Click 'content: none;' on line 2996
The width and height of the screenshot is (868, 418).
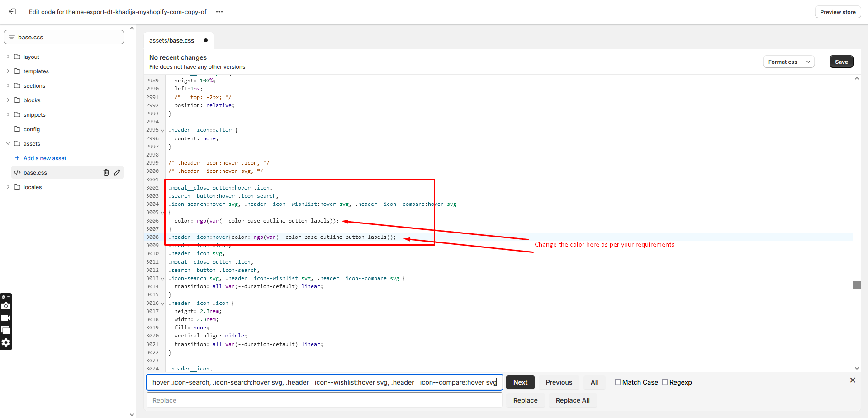coord(196,138)
